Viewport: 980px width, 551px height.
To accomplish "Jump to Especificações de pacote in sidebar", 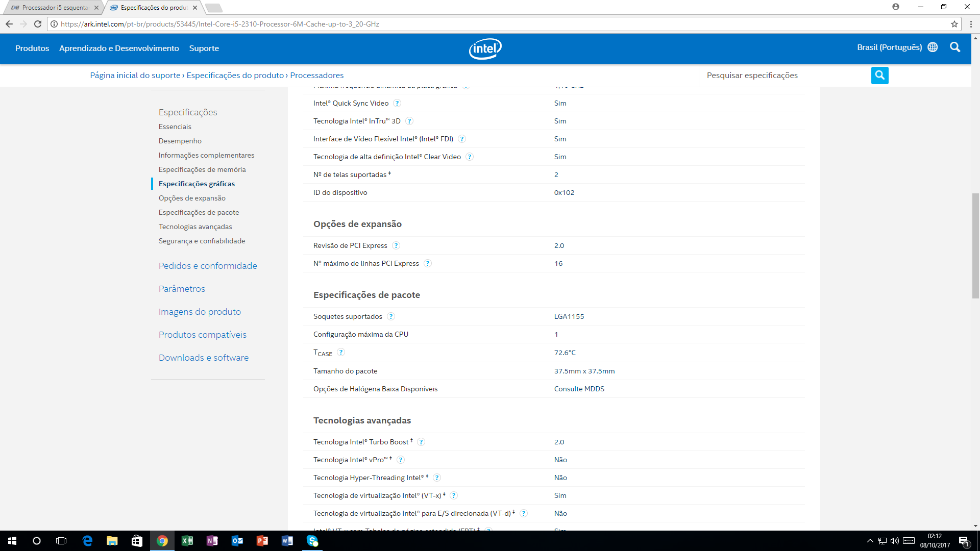I will pos(199,213).
